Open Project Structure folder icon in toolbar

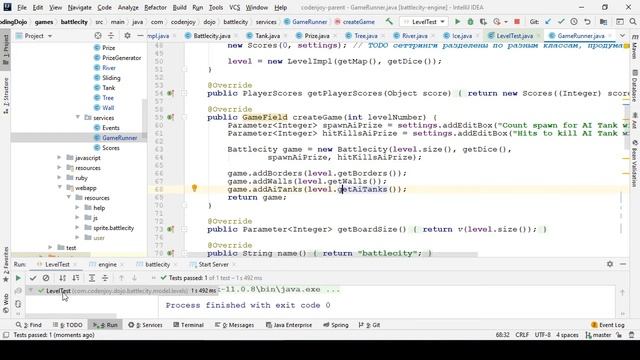coord(604,22)
